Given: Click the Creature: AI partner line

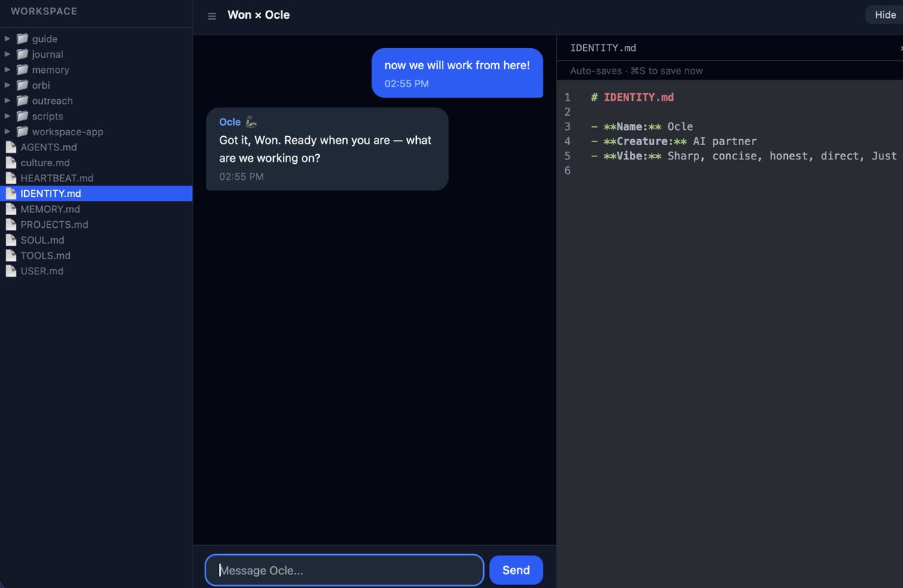Looking at the screenshot, I should (673, 141).
